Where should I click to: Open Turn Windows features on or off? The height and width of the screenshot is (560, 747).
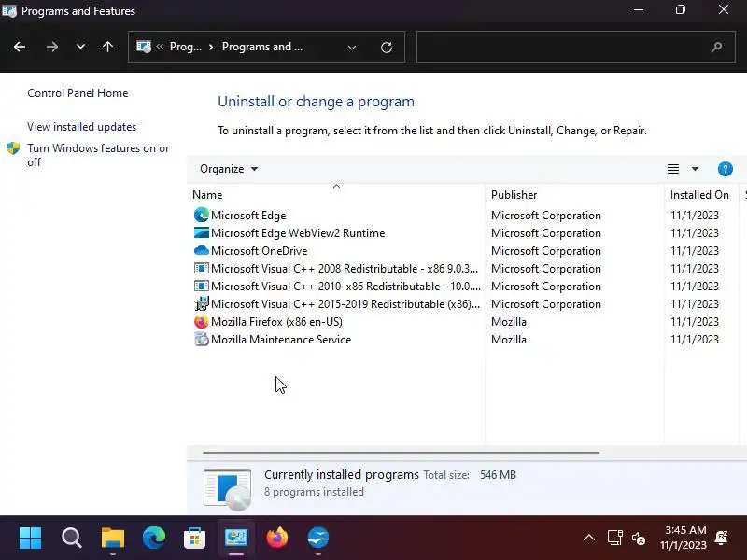coord(98,155)
